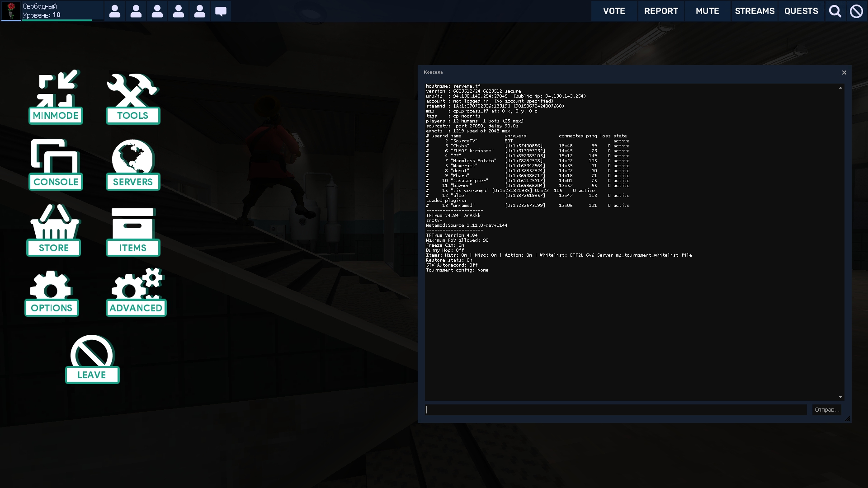Click the prohibition circle icon top right
The image size is (868, 488).
[x=856, y=11]
